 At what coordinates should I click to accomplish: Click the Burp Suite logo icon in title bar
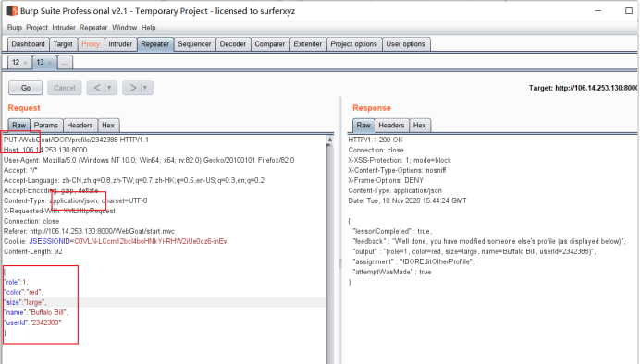coord(12,11)
